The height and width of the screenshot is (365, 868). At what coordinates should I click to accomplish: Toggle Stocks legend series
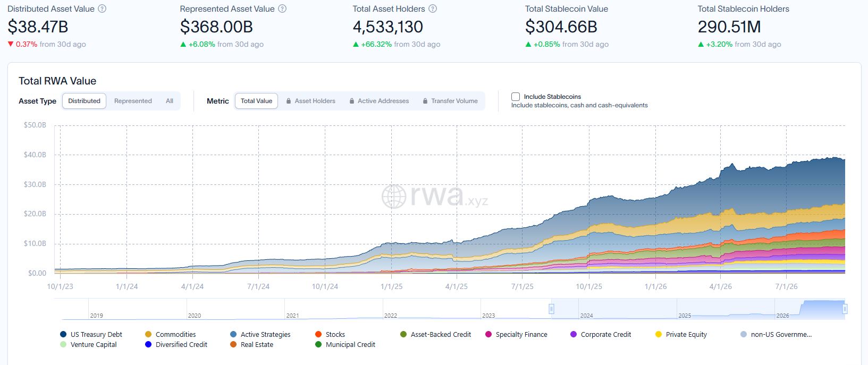click(x=330, y=334)
